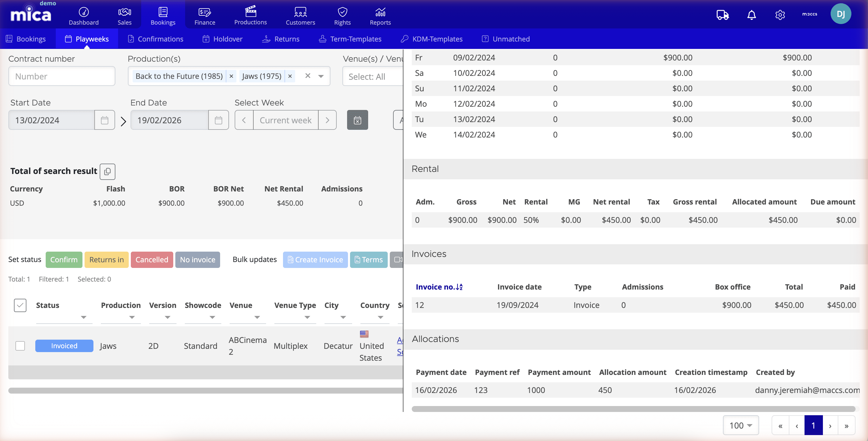Open the Production(s) selector dropdown

[320, 76]
